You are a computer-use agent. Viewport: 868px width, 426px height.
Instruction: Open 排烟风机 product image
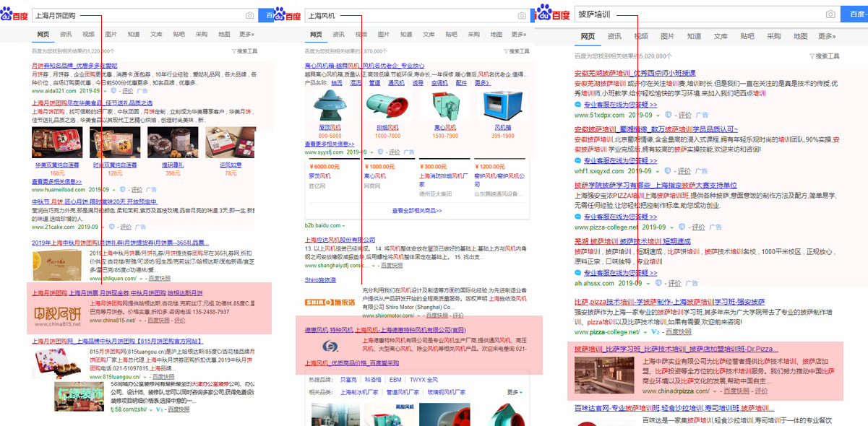pos(387,106)
